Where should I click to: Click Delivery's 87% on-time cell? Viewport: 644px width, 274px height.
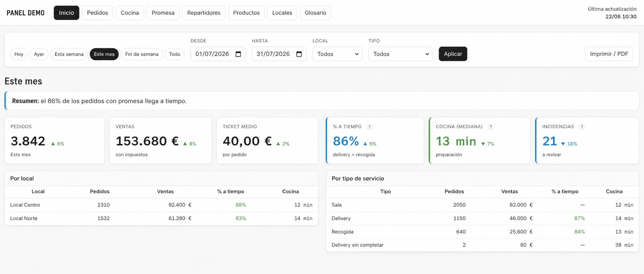coord(580,218)
